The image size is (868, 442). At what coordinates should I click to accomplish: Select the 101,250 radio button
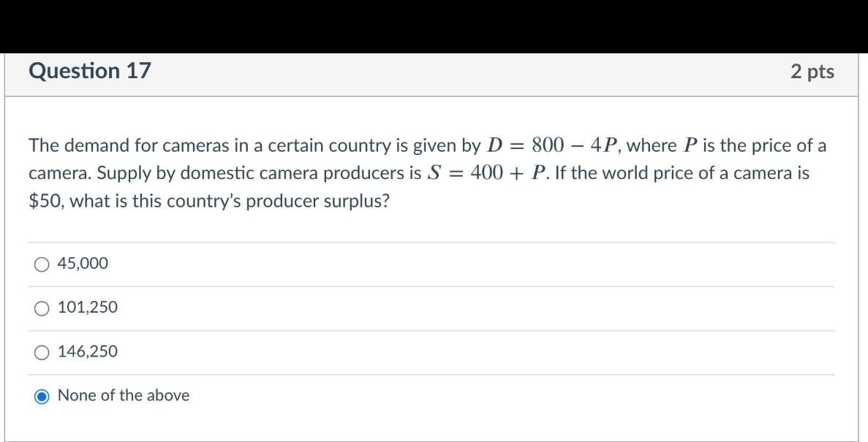[42, 308]
